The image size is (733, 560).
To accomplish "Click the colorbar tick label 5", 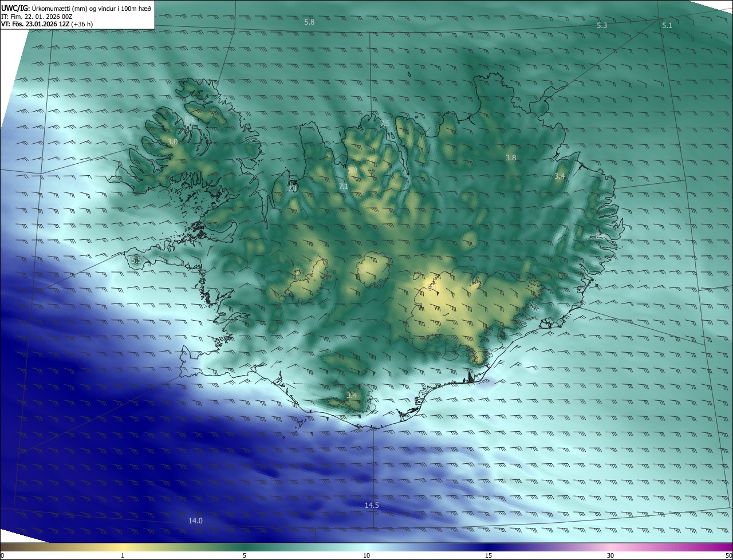I will pyautogui.click(x=245, y=555).
